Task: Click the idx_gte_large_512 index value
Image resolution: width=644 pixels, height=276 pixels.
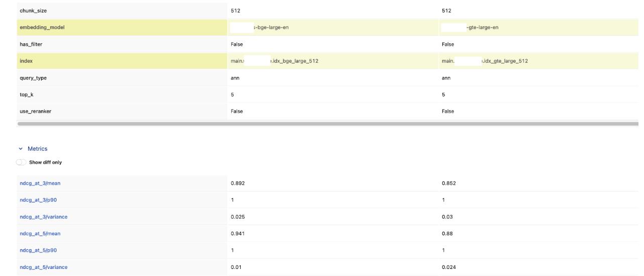Action: coord(505,61)
